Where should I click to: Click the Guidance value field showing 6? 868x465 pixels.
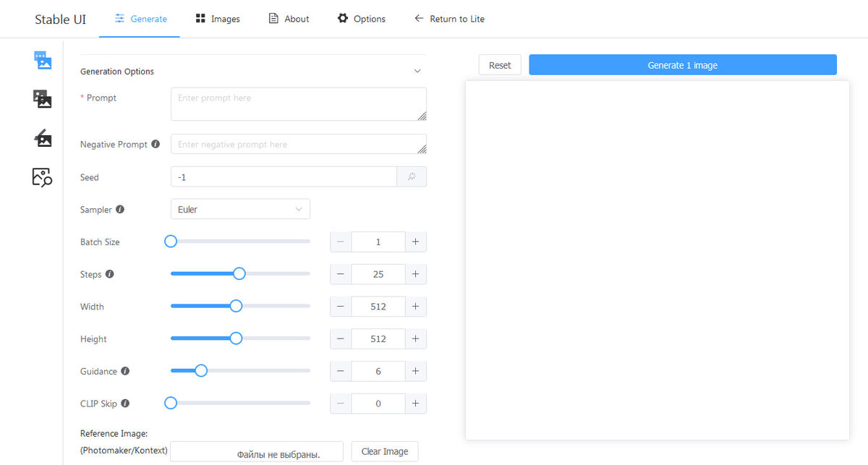[x=378, y=371]
